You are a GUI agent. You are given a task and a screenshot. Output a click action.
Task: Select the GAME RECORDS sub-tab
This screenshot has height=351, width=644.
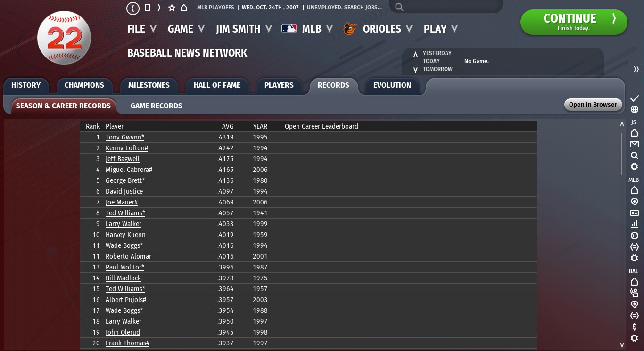(x=156, y=106)
